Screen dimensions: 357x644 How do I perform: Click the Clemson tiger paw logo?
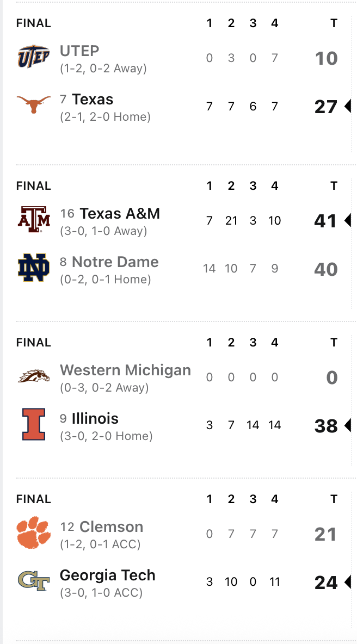point(34,533)
